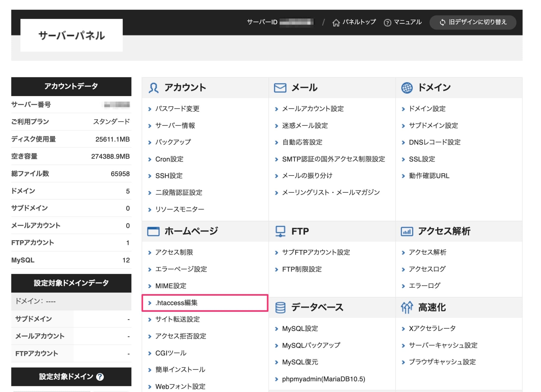Click the globe icon next to ドメイン
This screenshot has height=392, width=541.
(x=407, y=87)
